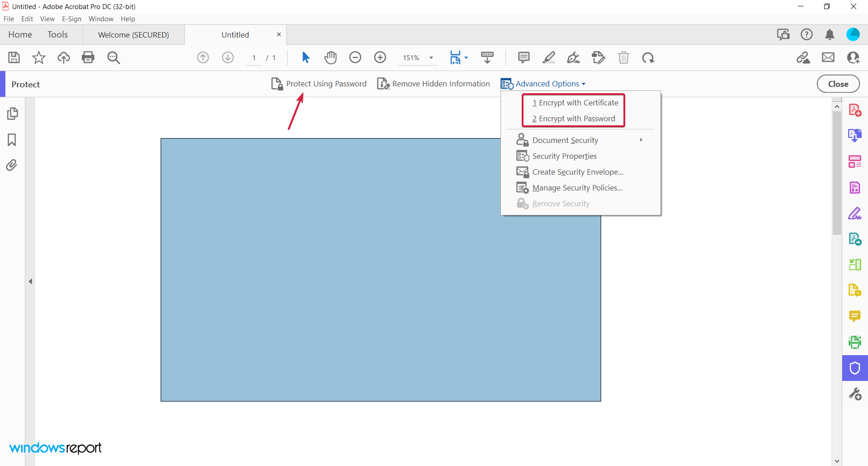Viewport: 868px width, 466px height.
Task: Select the Highlight text tool
Action: pyautogui.click(x=549, y=57)
